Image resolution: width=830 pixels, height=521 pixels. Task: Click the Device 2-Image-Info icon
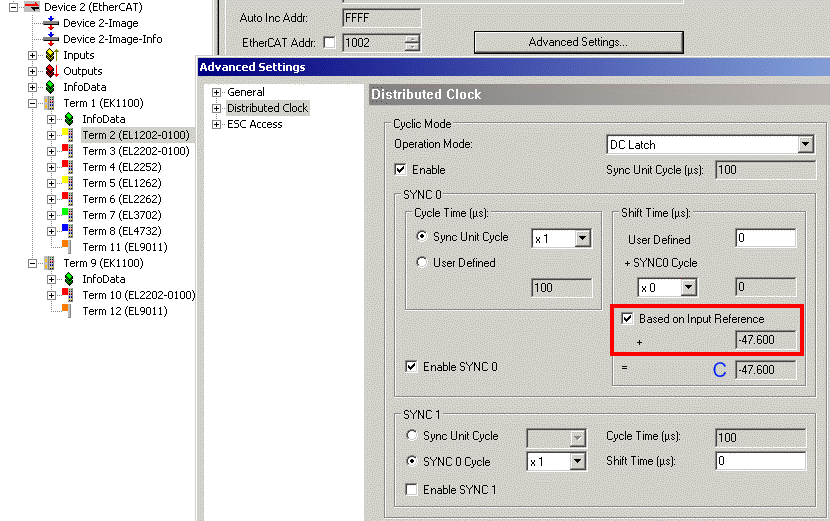[51, 39]
